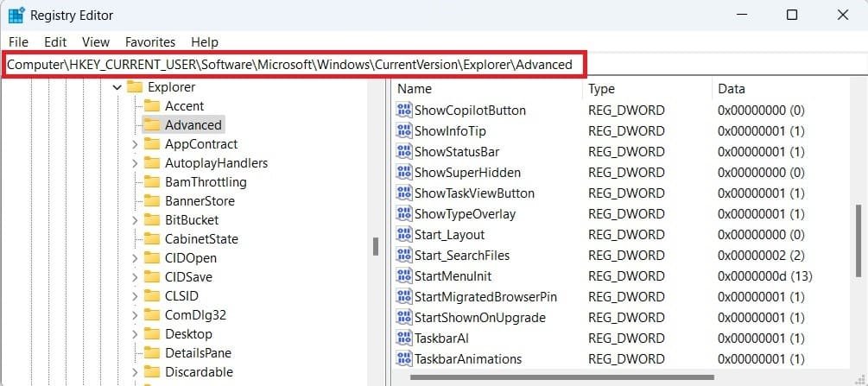This screenshot has width=868, height=386.
Task: Expand the AutoplayHandlers key
Action: click(x=135, y=163)
